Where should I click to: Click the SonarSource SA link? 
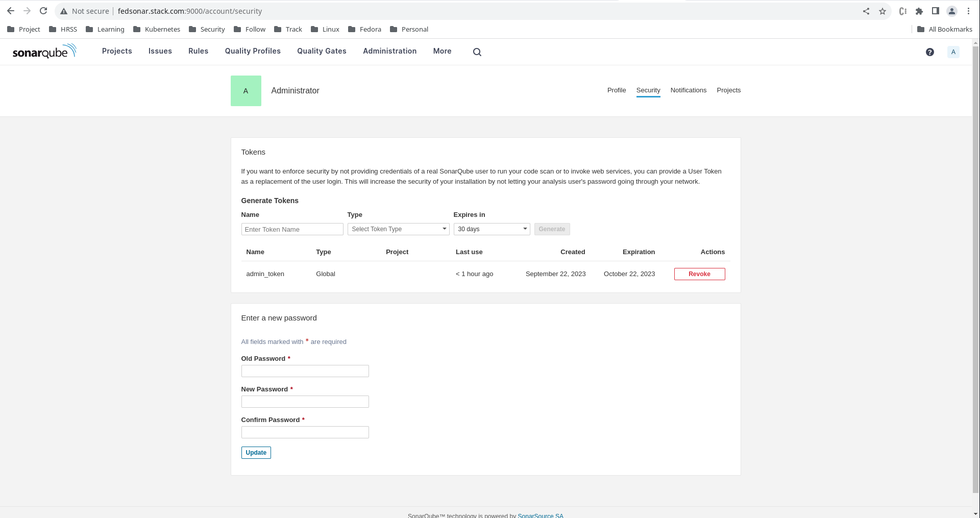pos(540,515)
